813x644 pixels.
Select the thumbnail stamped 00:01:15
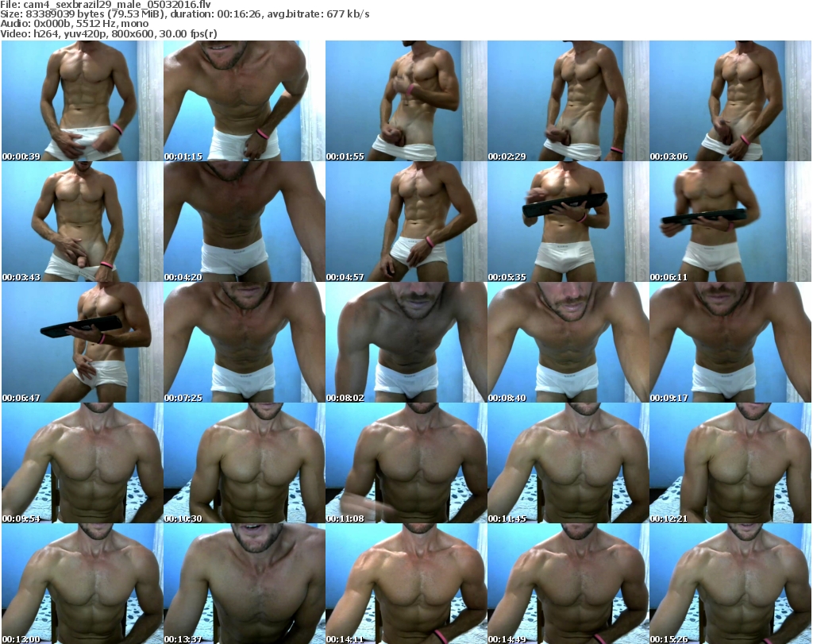click(245, 101)
